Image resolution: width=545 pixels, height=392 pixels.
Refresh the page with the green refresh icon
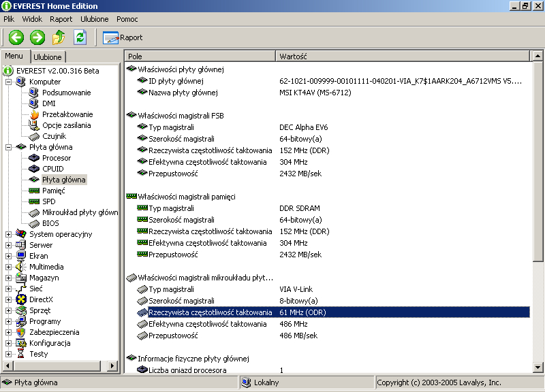(x=80, y=37)
